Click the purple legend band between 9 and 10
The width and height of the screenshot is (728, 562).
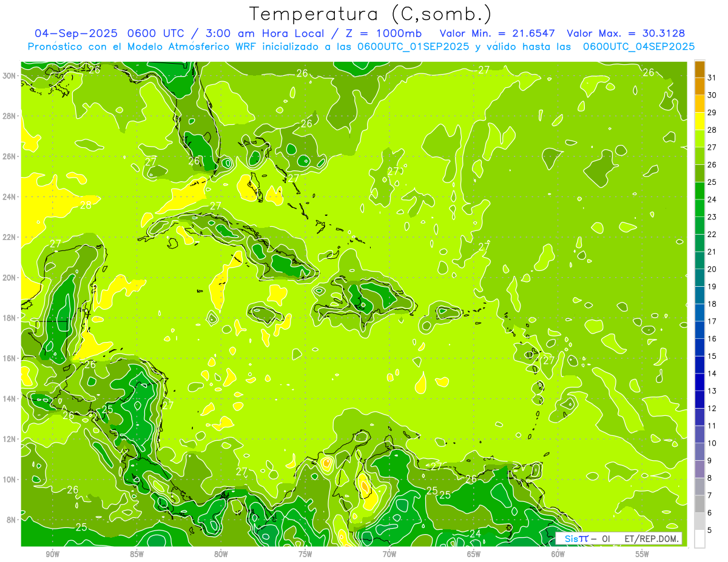pos(699,452)
